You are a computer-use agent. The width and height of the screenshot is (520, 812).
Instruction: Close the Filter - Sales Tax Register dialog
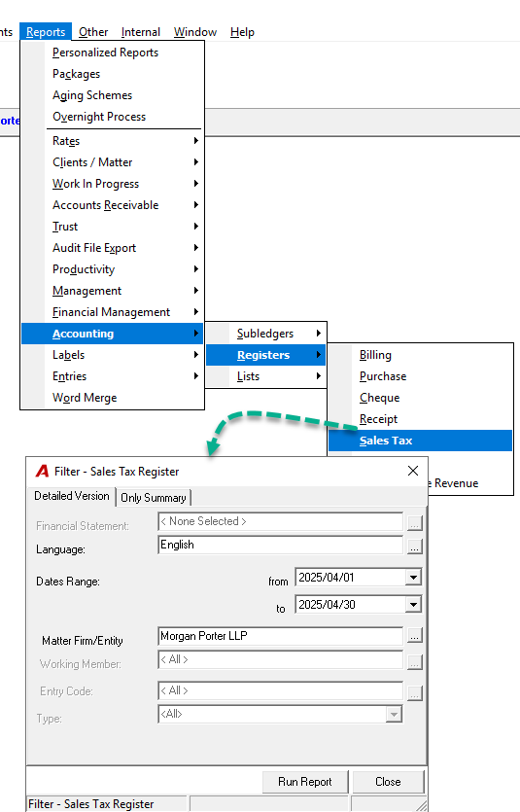[413, 471]
